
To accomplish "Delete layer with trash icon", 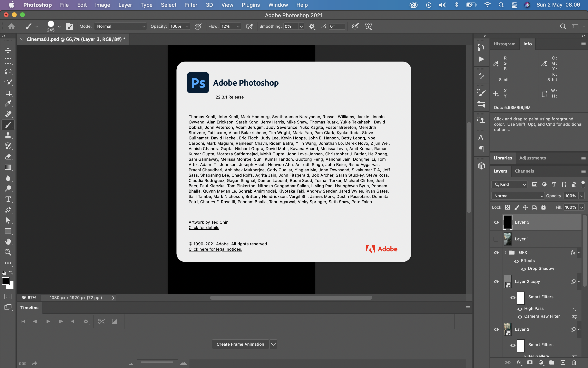I will pyautogui.click(x=574, y=363).
